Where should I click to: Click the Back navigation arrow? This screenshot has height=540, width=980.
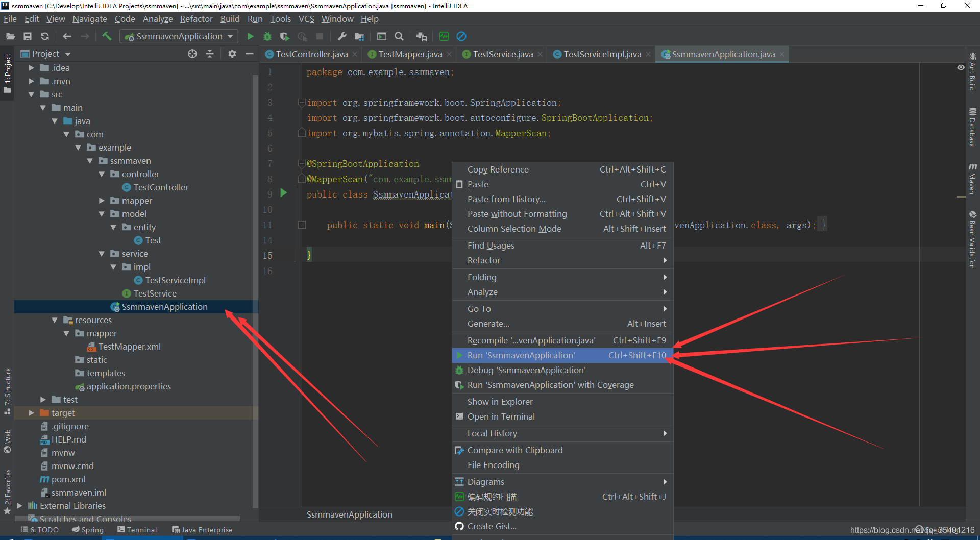[x=67, y=36]
